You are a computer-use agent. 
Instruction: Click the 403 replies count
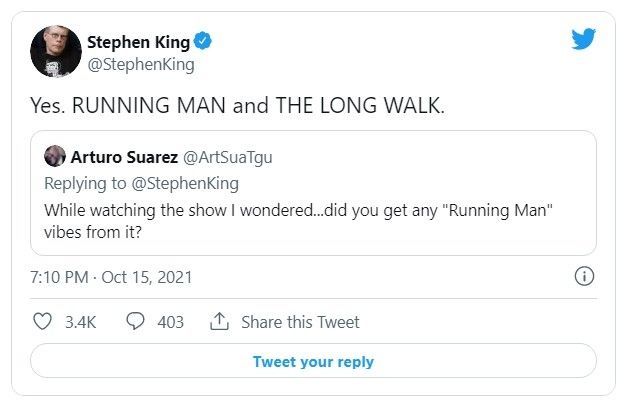[x=170, y=322]
